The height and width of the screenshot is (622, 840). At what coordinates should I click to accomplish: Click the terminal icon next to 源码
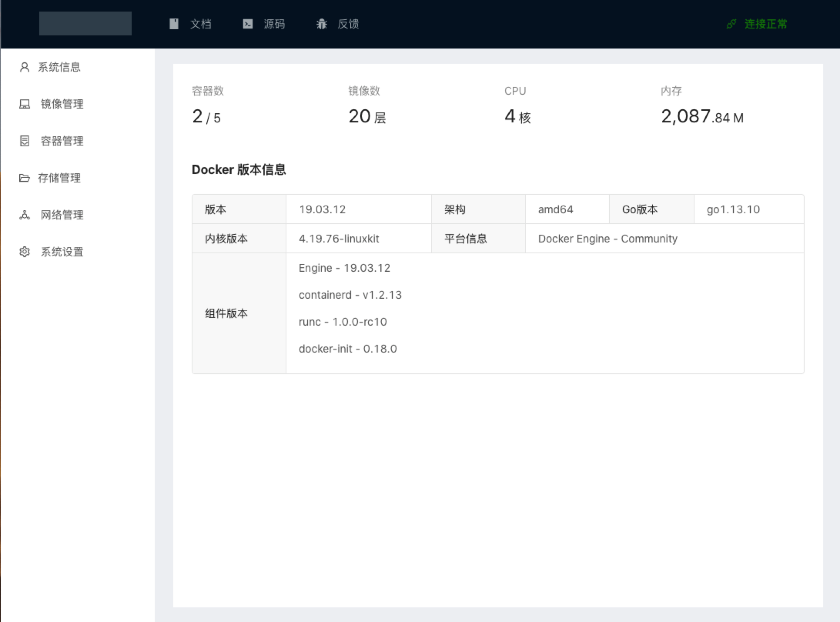(248, 24)
